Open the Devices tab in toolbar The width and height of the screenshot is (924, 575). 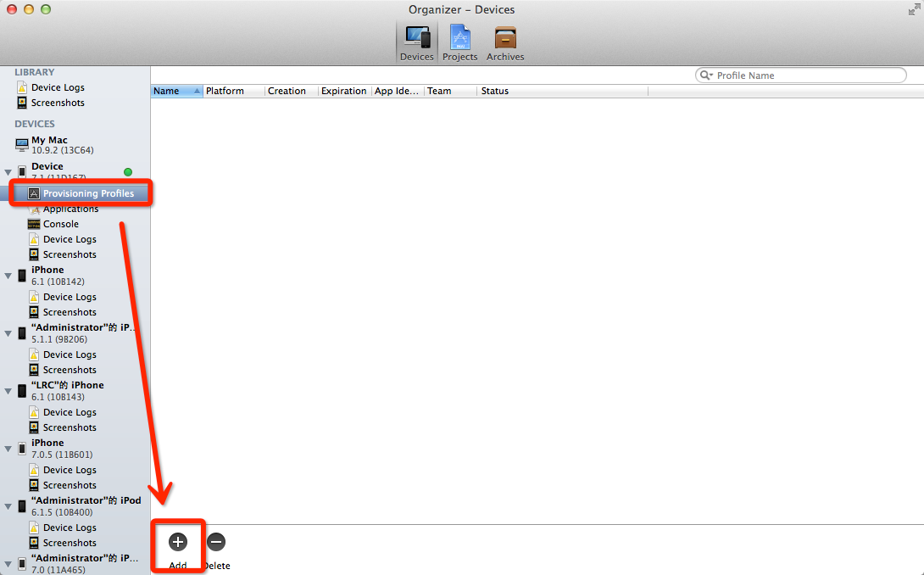416,42
